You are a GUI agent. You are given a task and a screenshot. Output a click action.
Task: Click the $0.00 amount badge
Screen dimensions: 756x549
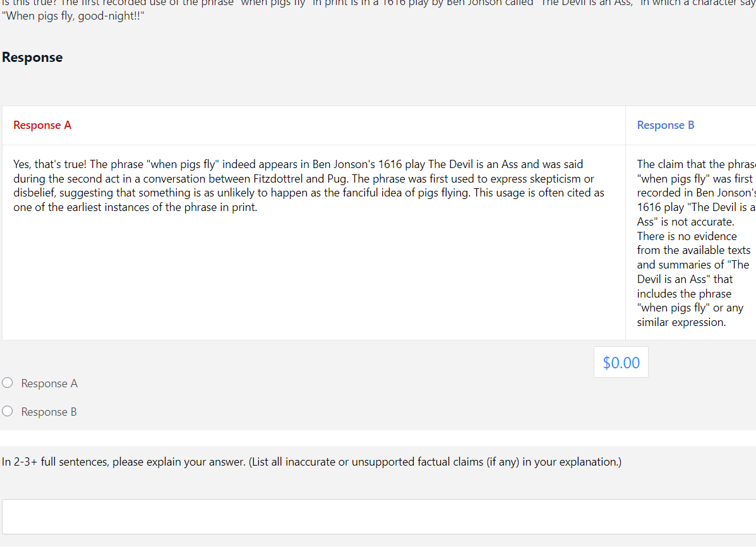pos(621,363)
